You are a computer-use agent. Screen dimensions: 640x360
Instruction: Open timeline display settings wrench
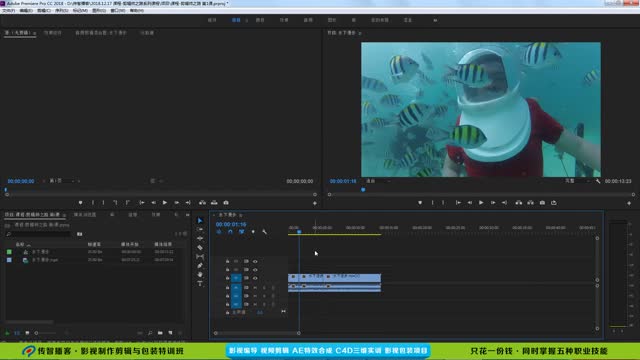point(264,232)
